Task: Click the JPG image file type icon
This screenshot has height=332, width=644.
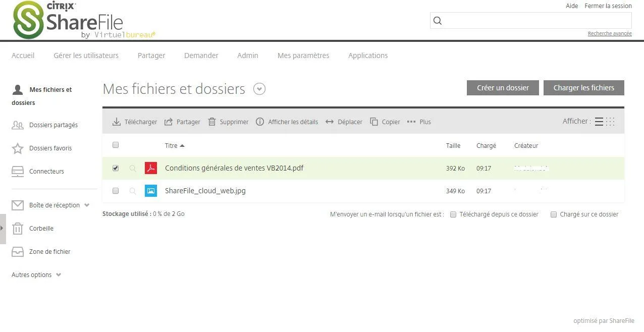Action: pyautogui.click(x=150, y=191)
